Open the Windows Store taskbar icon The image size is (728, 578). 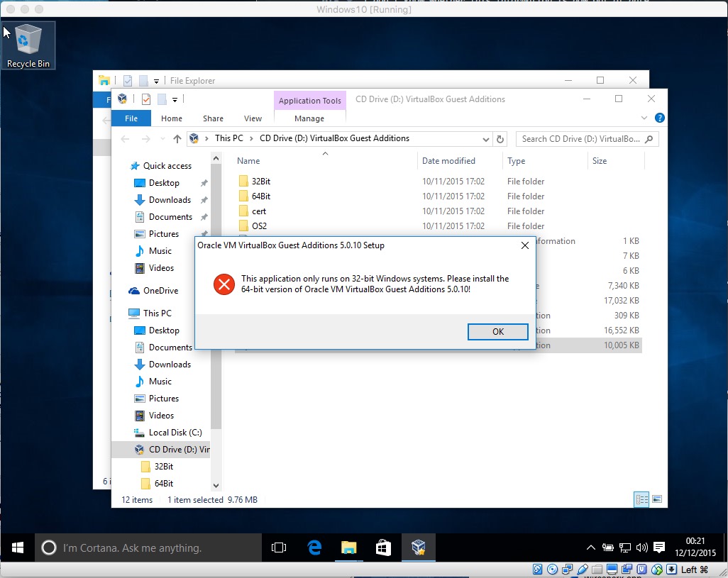click(x=383, y=548)
